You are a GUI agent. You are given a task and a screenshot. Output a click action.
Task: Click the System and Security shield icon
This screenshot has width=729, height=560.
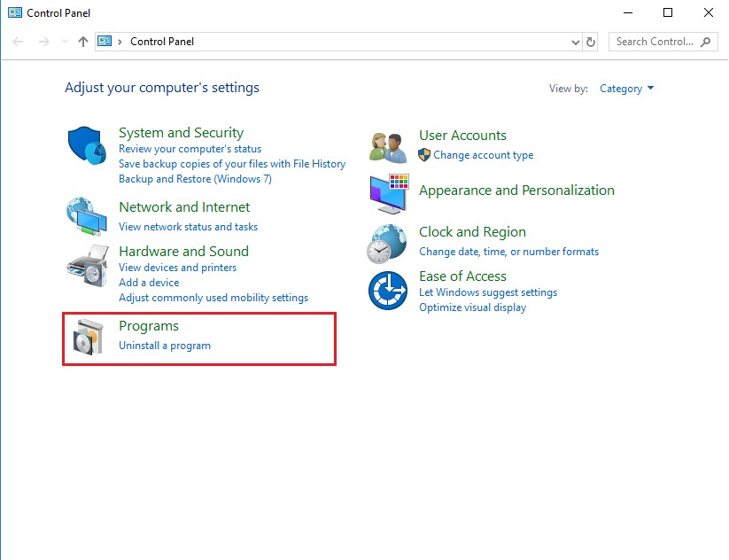[87, 145]
